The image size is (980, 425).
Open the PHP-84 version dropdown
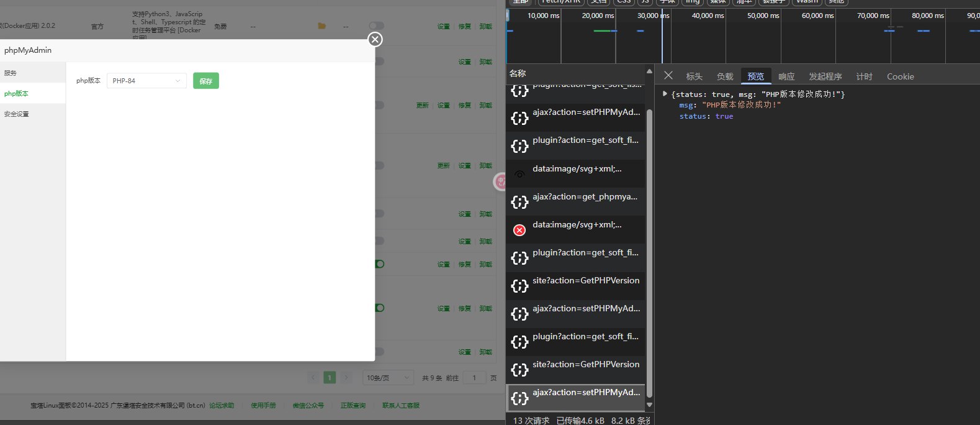[146, 81]
